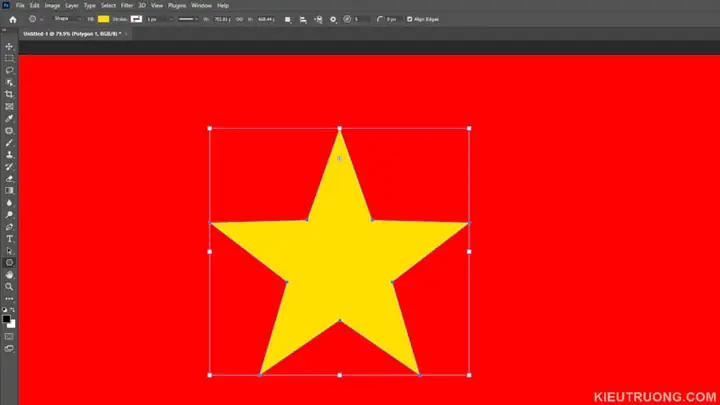Select the Horizontal Type tool
The height and width of the screenshot is (405, 720).
coord(9,239)
